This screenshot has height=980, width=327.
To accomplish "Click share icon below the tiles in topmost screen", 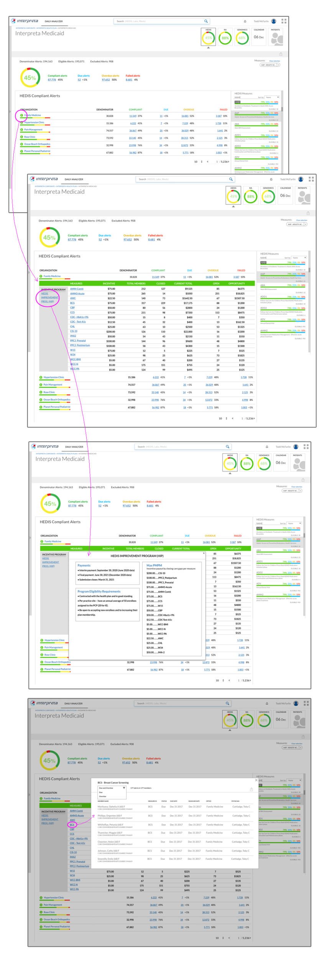I will [281, 54].
